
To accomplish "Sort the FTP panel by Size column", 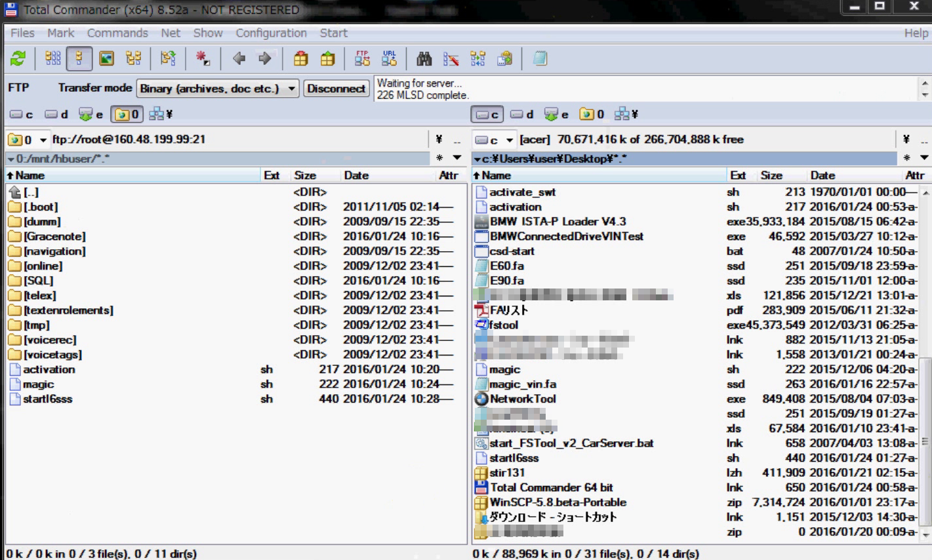I will 316,176.
